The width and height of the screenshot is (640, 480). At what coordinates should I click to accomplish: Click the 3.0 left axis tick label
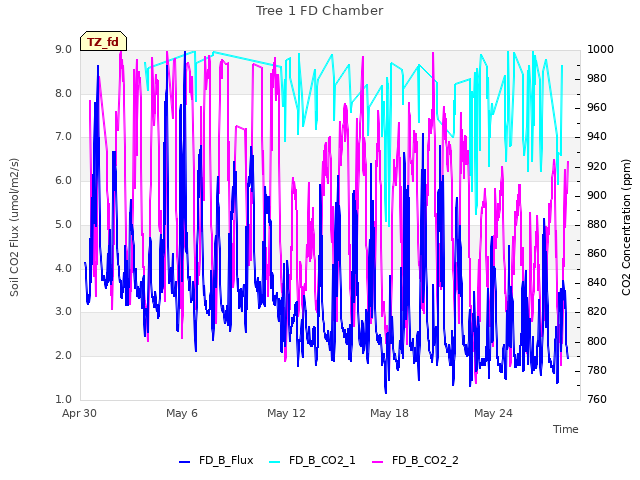click(x=63, y=312)
